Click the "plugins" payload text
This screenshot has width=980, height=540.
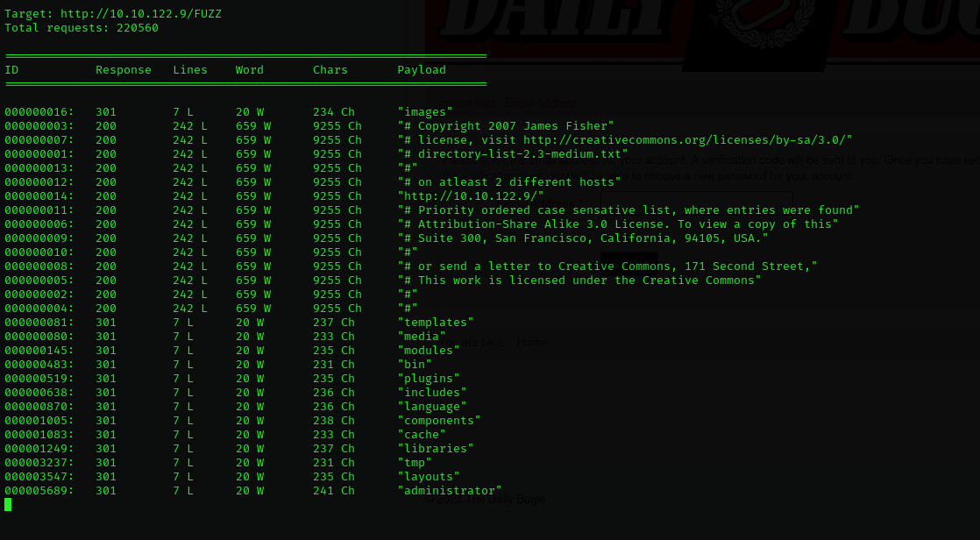[429, 379]
